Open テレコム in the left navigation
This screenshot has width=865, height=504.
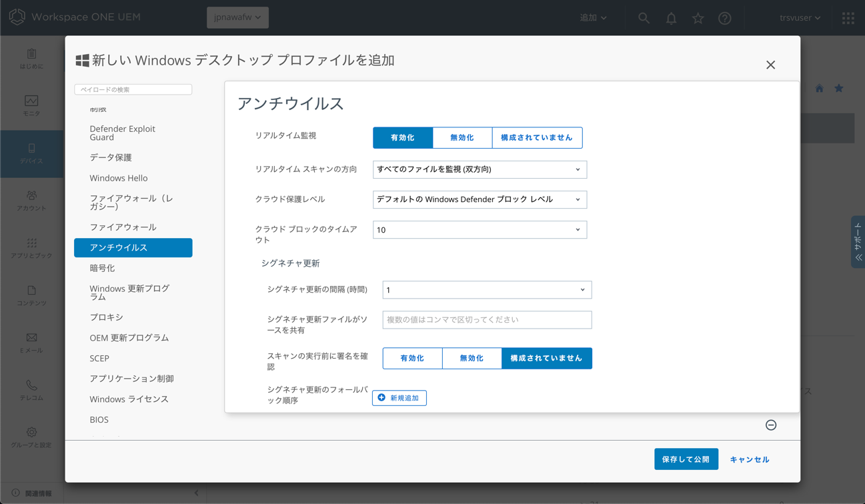click(x=31, y=390)
